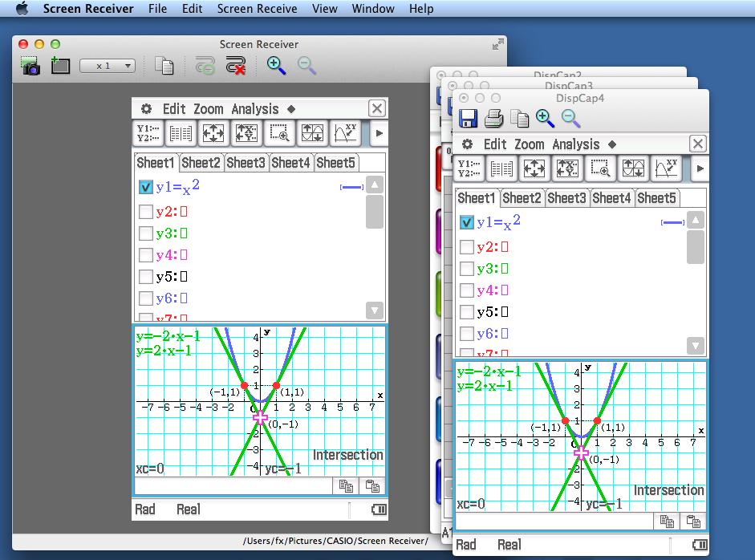Viewport: 755px width, 560px height.
Task: Open the gear settings menu in Screen Receiver
Action: click(146, 109)
